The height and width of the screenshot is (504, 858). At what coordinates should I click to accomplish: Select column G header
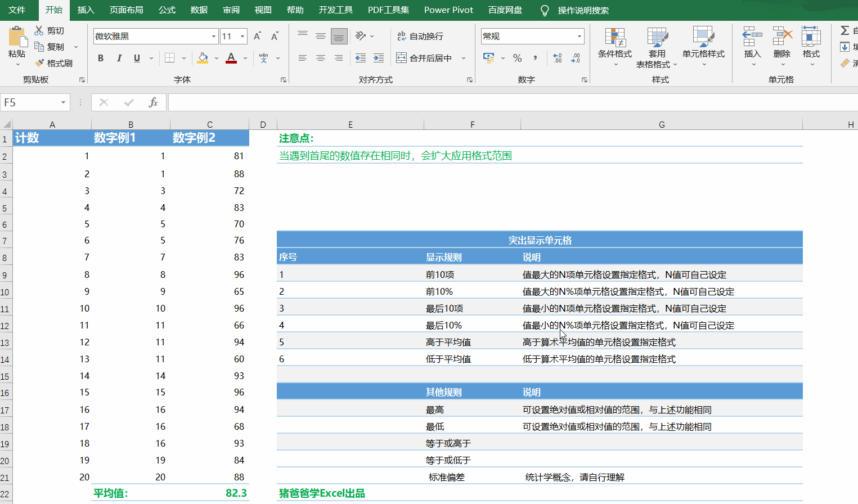tap(662, 124)
